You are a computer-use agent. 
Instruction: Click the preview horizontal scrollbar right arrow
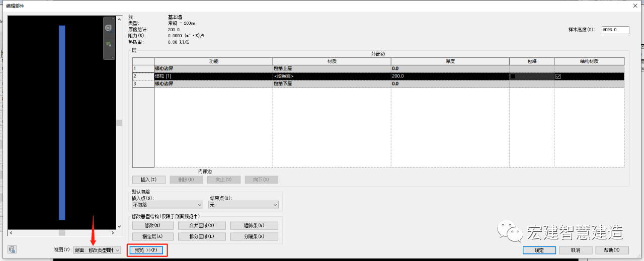click(113, 233)
